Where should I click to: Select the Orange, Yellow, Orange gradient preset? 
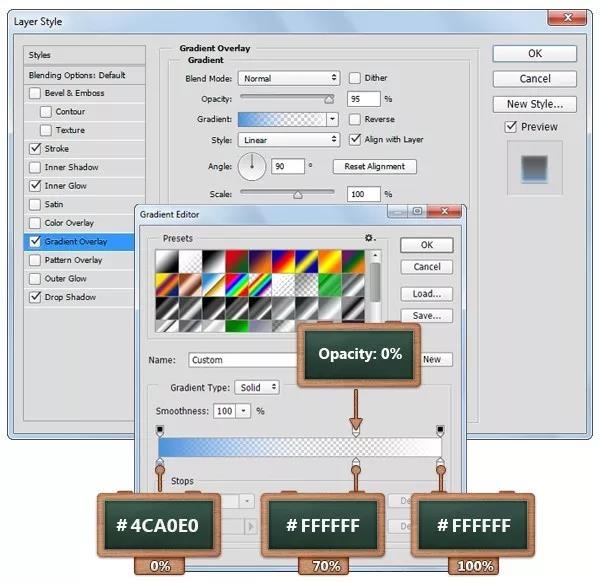point(330,261)
